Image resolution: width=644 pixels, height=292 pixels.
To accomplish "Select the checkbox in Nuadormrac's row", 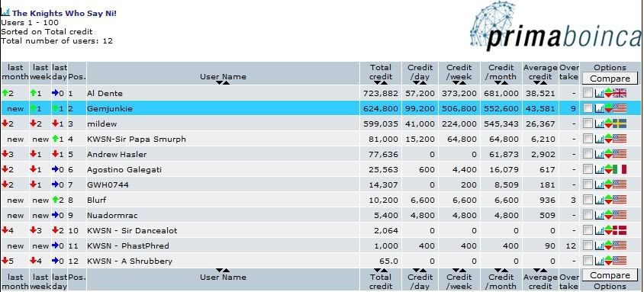I will tap(588, 215).
